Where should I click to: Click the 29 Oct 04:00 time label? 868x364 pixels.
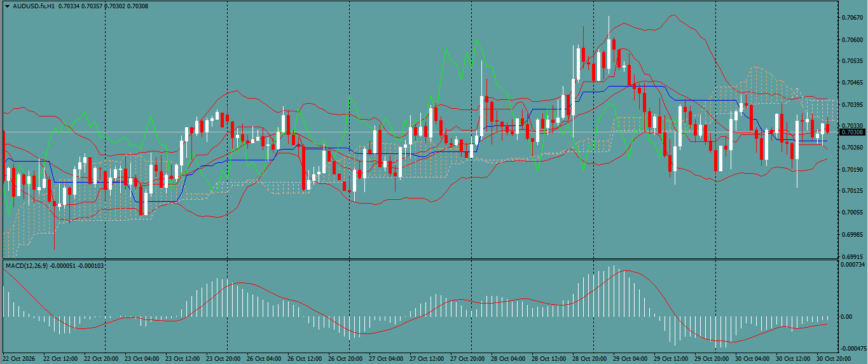[x=630, y=359]
